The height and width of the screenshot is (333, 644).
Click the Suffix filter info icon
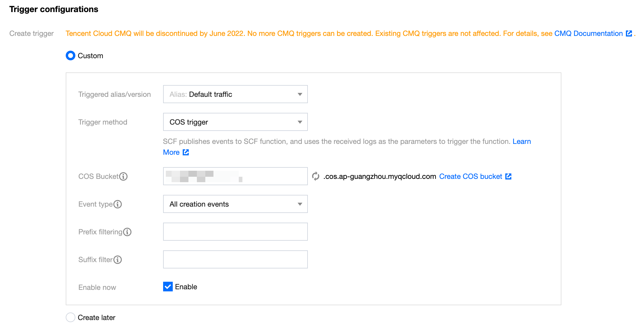coord(118,260)
